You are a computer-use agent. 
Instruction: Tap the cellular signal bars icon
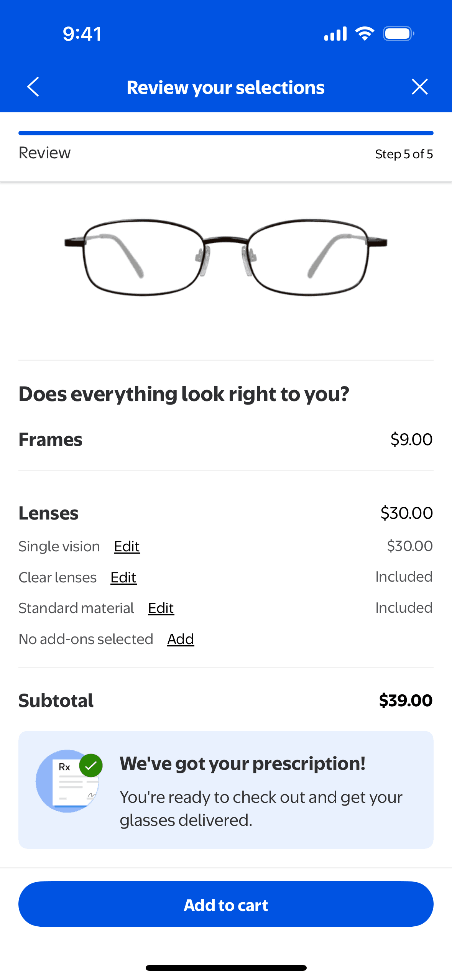335,34
